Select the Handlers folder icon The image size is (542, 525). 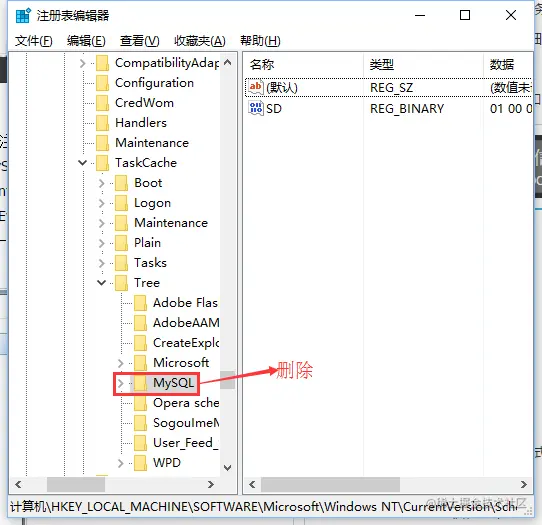tap(103, 123)
